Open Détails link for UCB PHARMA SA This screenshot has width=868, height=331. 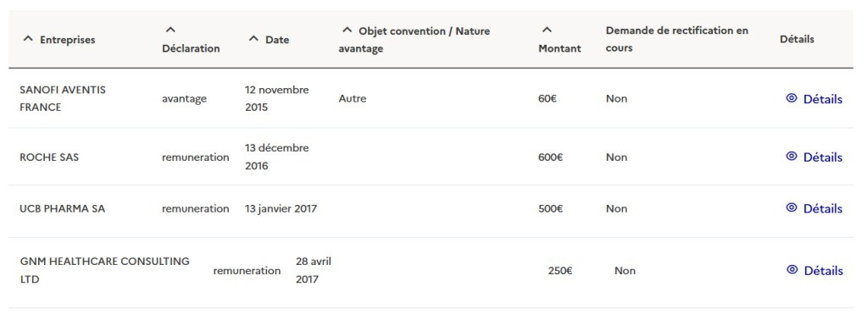(815, 208)
